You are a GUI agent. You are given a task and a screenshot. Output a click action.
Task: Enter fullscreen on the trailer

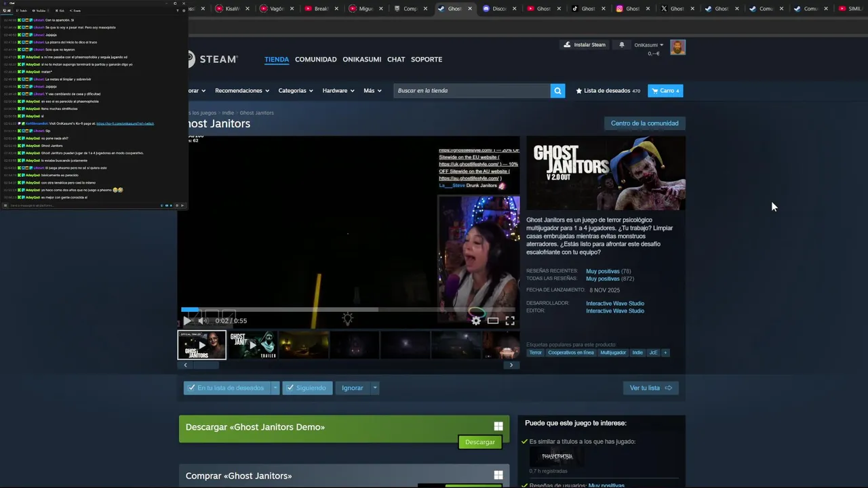(510, 321)
